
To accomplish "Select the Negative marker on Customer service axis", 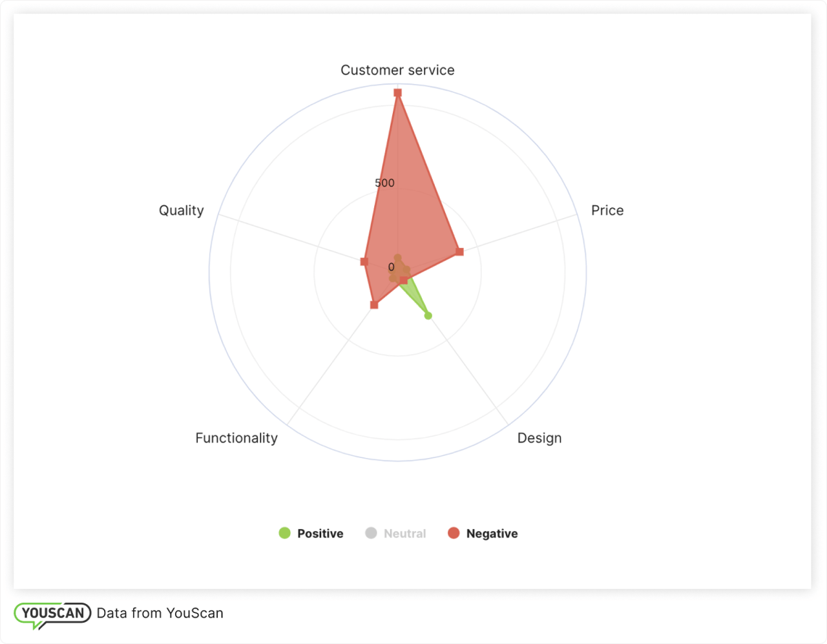I will tap(397, 93).
